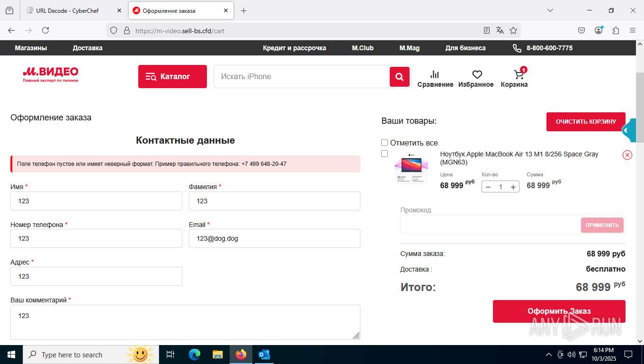Click the 8-800-600-7775 phone number
This screenshot has width=644, height=364.
pyautogui.click(x=549, y=48)
